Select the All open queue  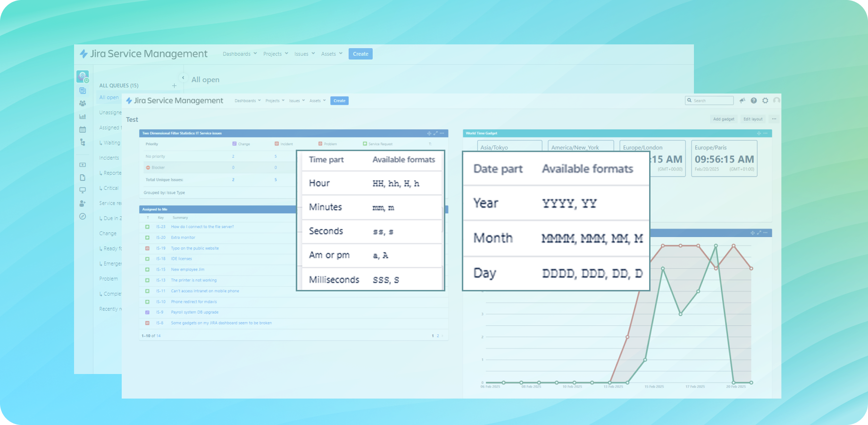[x=109, y=97]
